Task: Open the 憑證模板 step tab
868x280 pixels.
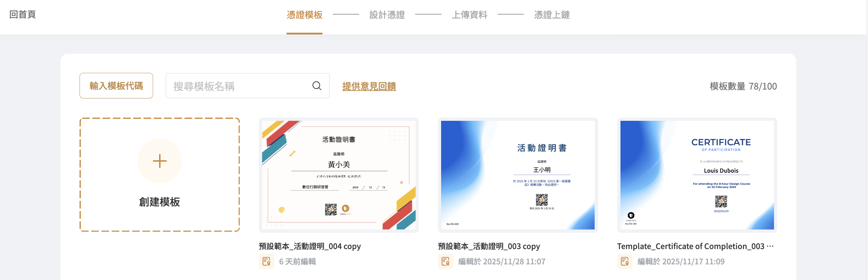Action: pyautogui.click(x=304, y=15)
